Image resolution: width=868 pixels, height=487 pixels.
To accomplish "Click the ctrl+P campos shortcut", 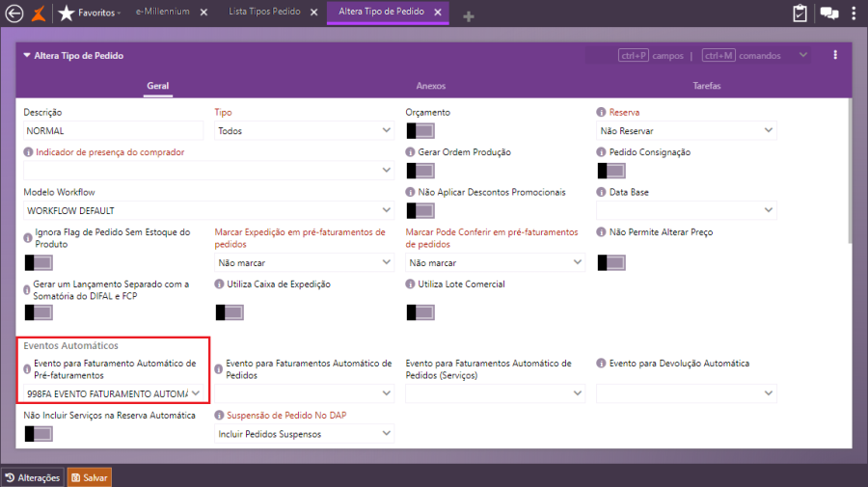I will [650, 55].
